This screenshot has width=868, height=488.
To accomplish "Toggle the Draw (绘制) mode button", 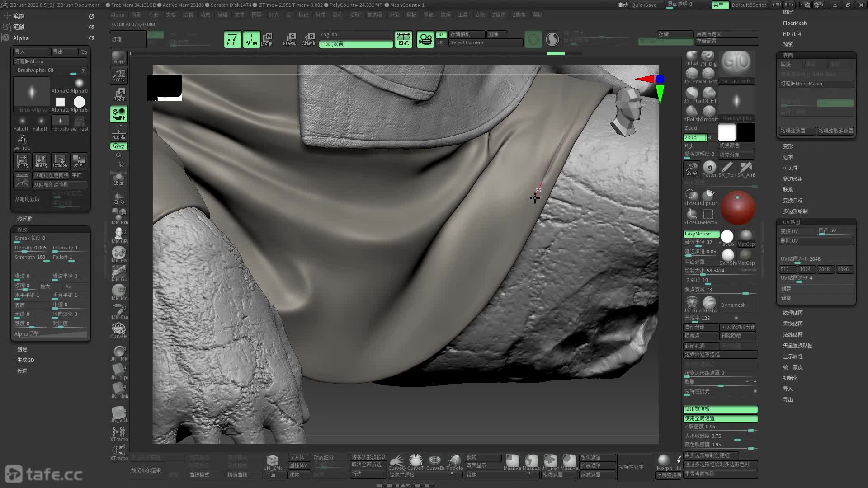I will (x=251, y=39).
